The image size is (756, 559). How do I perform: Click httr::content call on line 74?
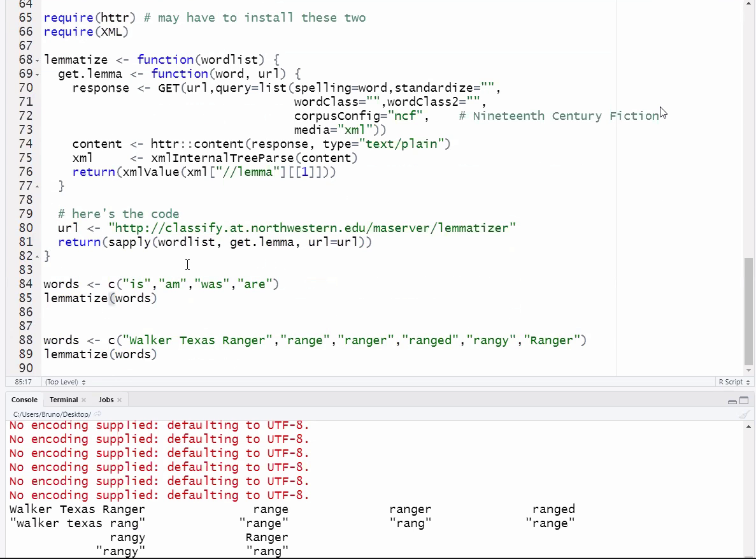[301, 144]
